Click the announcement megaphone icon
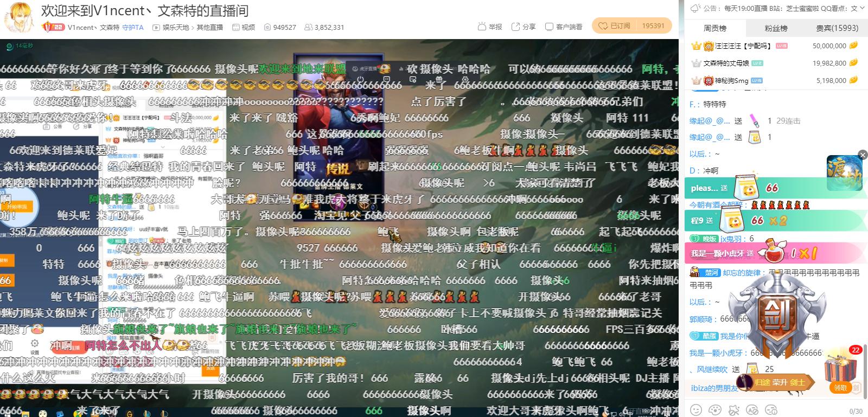Image resolution: width=868 pixels, height=417 pixels. coord(695,8)
